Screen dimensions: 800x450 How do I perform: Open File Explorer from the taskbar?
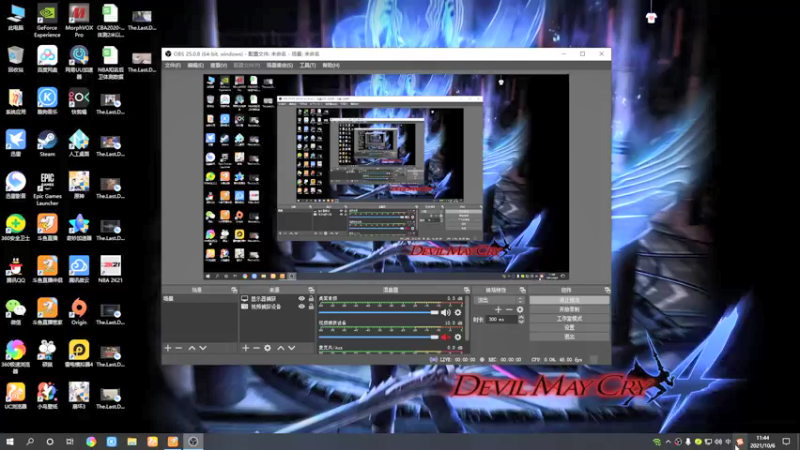132,441
